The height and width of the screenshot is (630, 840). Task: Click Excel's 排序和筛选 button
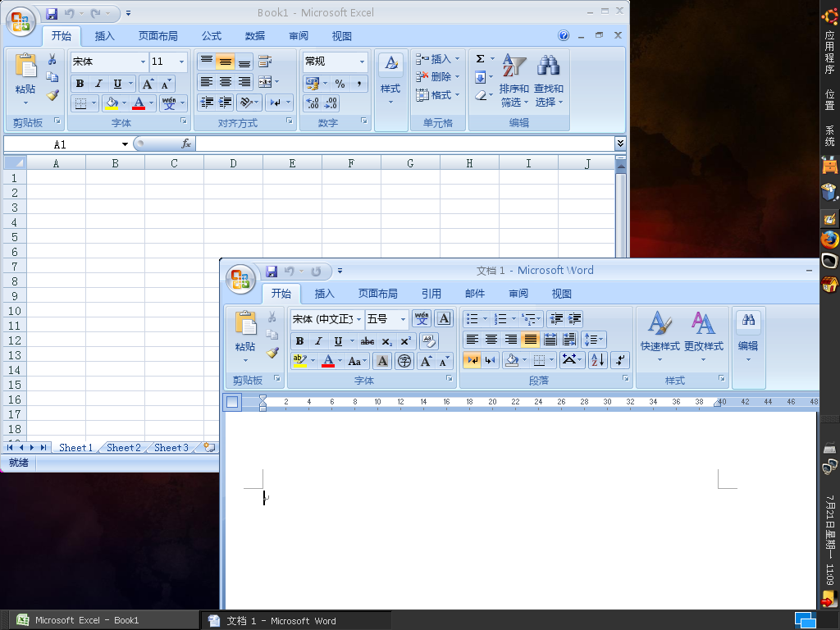click(514, 81)
